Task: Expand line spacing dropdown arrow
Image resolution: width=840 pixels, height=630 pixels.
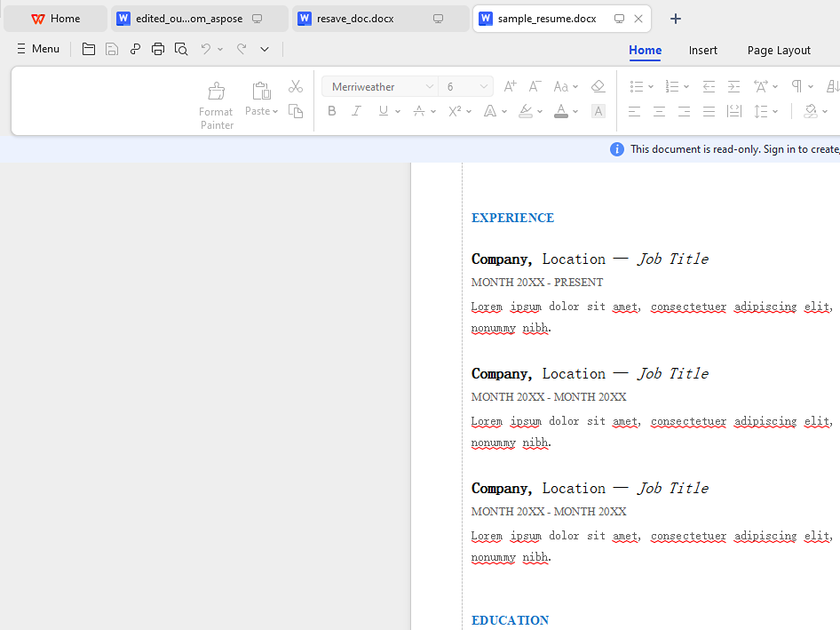Action: (x=775, y=112)
